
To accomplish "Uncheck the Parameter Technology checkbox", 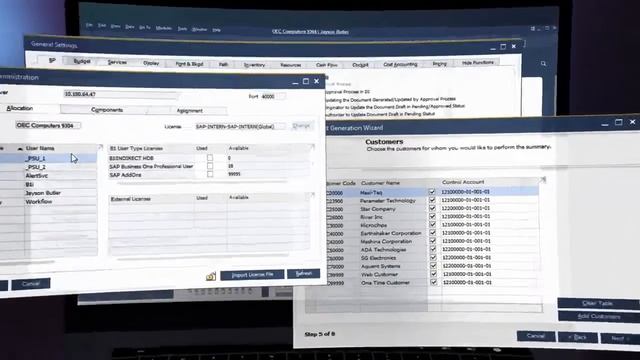I will tap(432, 200).
